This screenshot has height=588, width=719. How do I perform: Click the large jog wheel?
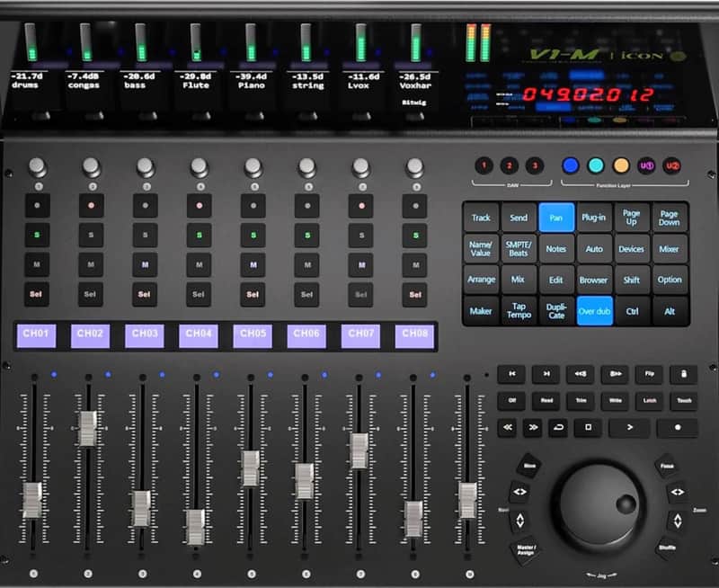pyautogui.click(x=598, y=503)
